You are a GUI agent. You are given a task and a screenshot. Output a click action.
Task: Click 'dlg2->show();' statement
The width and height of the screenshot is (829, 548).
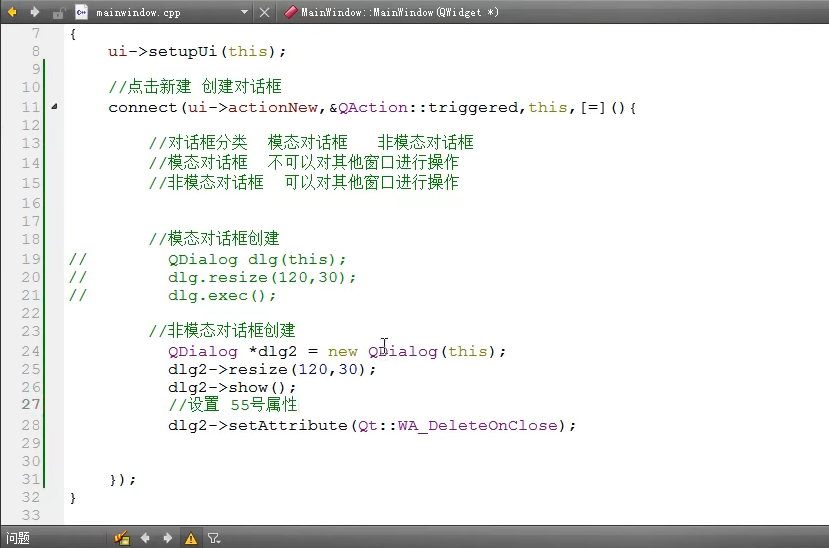232,387
